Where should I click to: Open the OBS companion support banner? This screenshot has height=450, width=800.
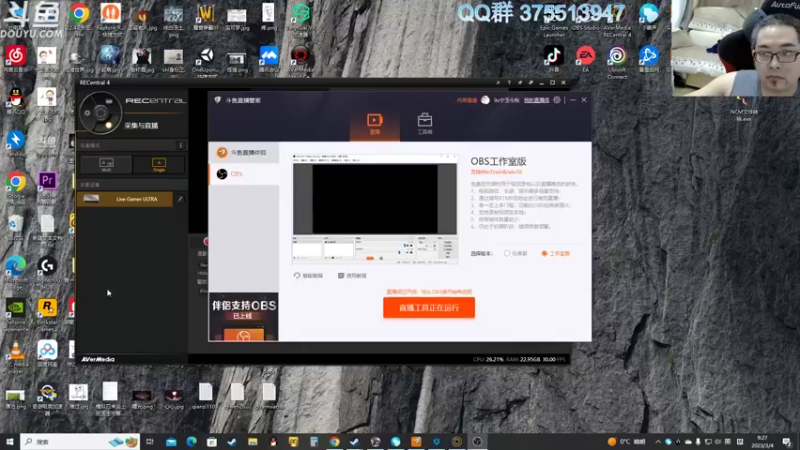(244, 316)
